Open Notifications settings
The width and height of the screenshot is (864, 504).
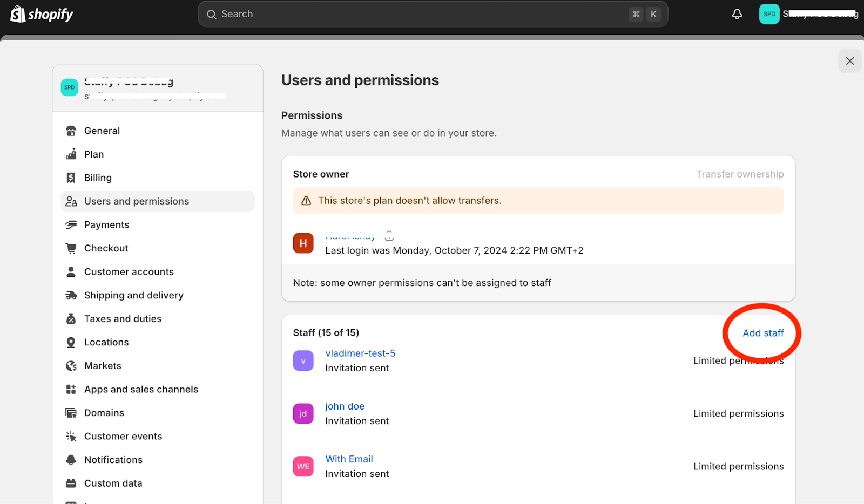point(158,460)
